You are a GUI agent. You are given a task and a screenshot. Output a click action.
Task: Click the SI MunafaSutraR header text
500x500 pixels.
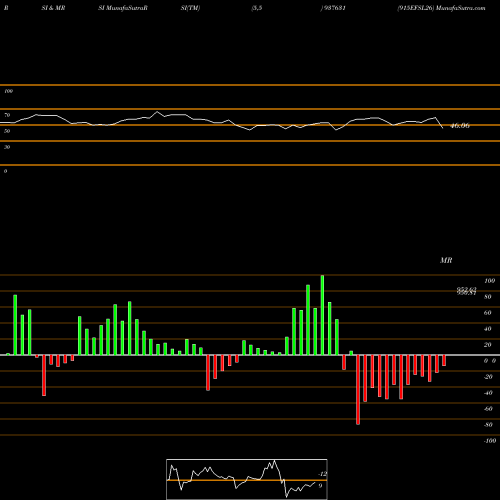point(123,8)
